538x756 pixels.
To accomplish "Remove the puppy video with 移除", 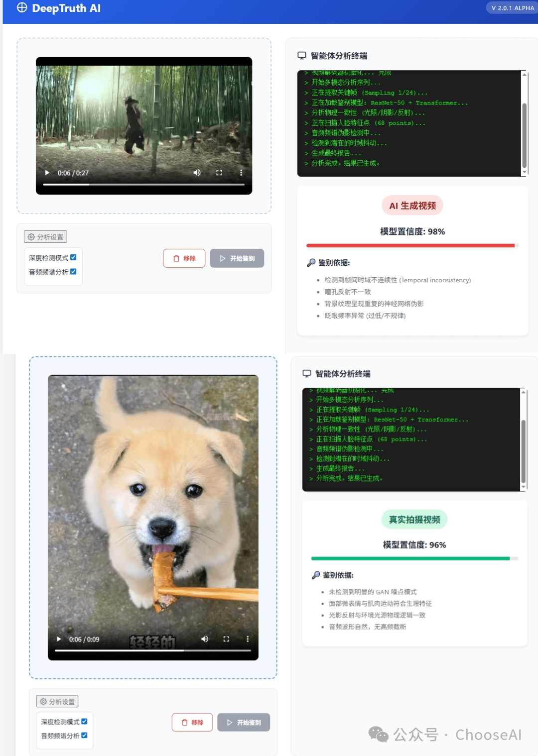I will tap(192, 722).
